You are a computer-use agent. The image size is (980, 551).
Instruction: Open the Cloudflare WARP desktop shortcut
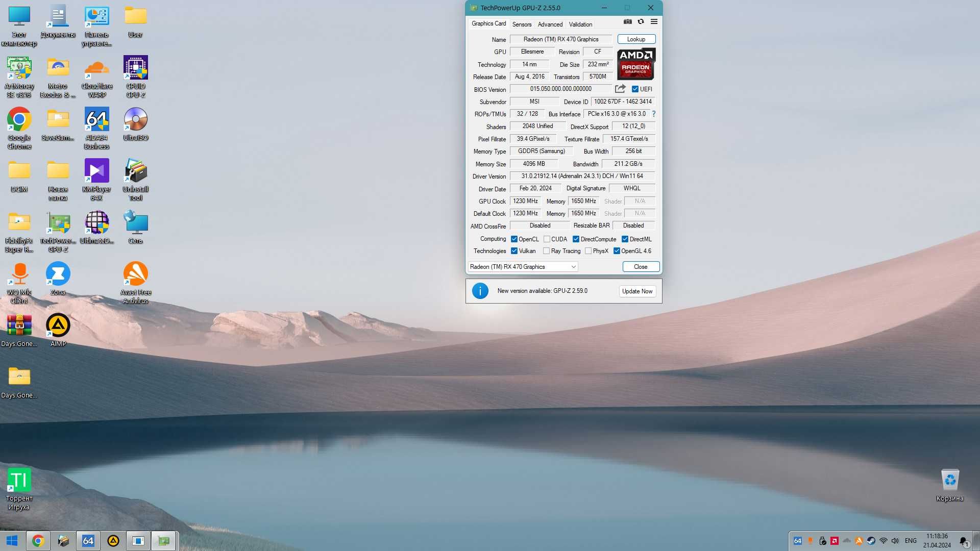tap(96, 77)
